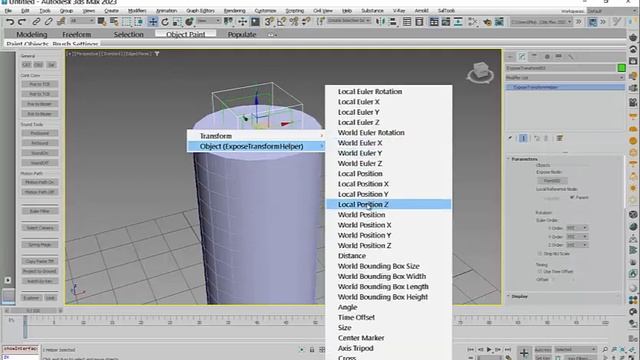Open the Scene Explorer toggle icon
The width and height of the screenshot is (640, 360).
[407, 22]
